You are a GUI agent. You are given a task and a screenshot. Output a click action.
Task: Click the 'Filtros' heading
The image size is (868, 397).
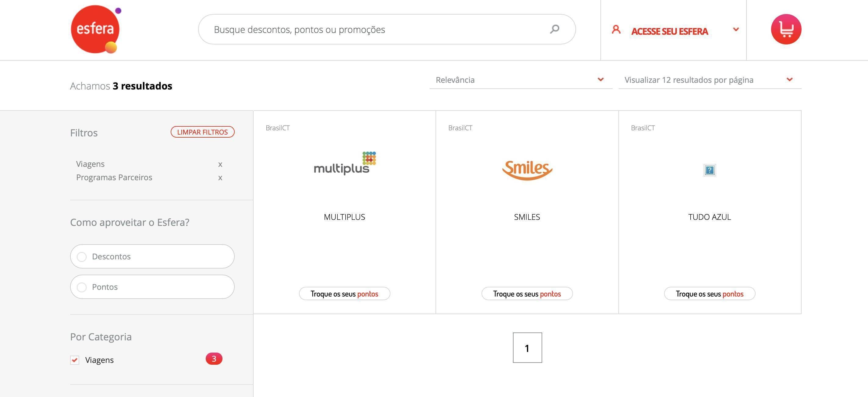pos(84,133)
